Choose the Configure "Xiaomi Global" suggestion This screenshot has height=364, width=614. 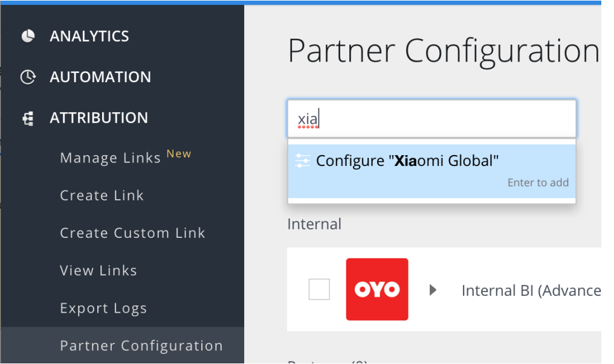407,161
